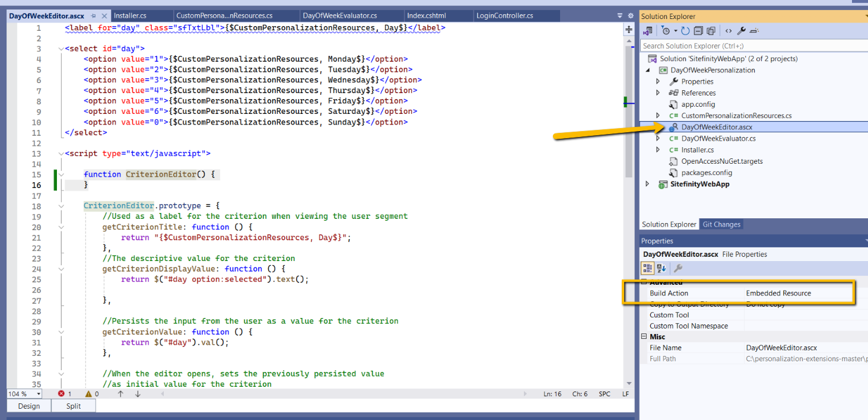The width and height of the screenshot is (868, 420).
Task: Expand the References node
Action: click(657, 93)
